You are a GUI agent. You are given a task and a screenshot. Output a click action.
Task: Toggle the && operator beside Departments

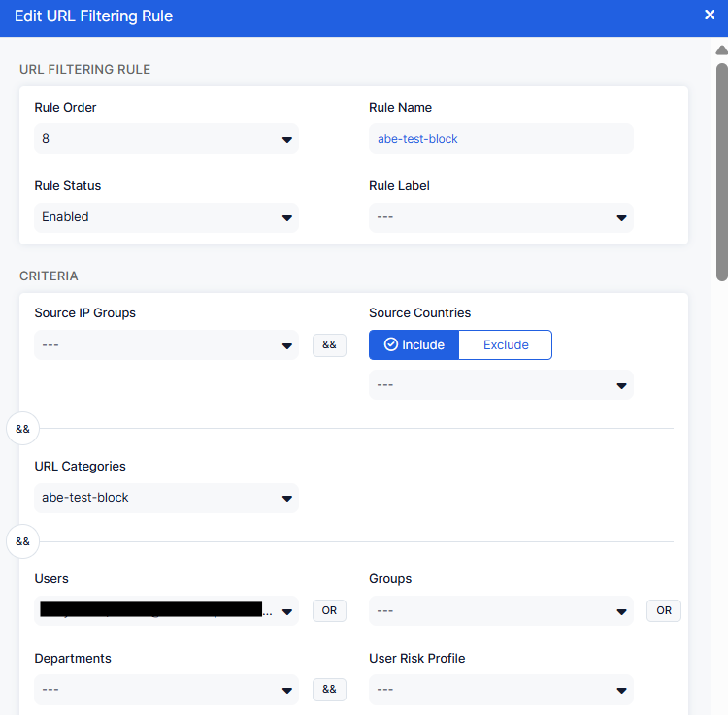329,690
